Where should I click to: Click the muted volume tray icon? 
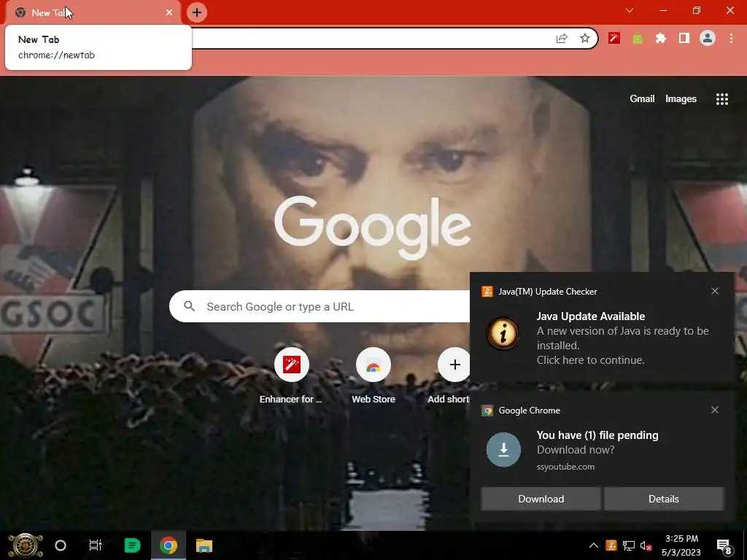pyautogui.click(x=646, y=545)
